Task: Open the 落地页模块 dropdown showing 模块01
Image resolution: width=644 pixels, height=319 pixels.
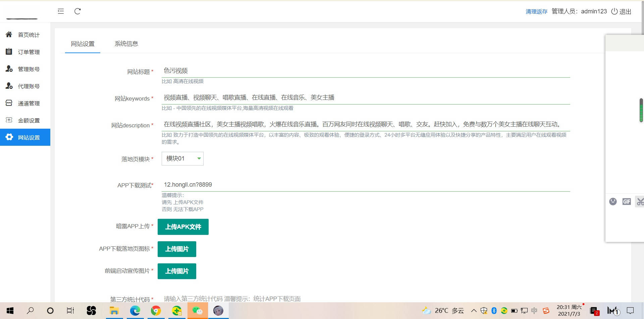Action: point(182,158)
